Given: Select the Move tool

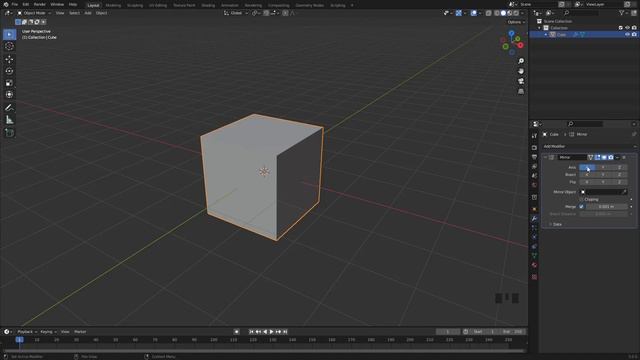Looking at the screenshot, I should (9, 59).
